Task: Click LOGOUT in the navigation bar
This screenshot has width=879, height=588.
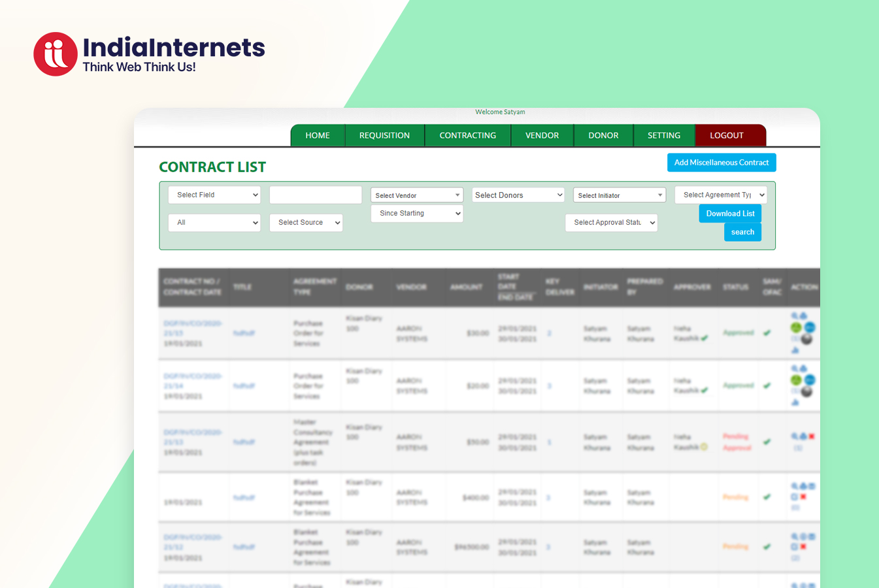Action: coord(727,136)
